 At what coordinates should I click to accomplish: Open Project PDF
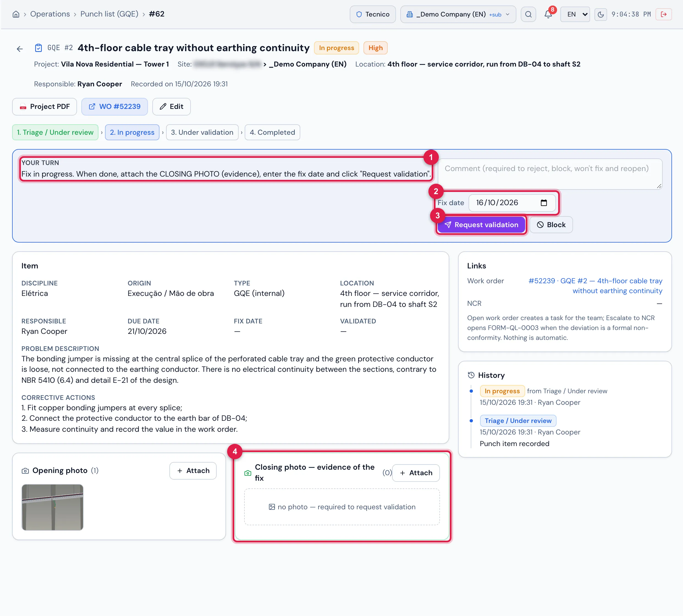point(45,107)
